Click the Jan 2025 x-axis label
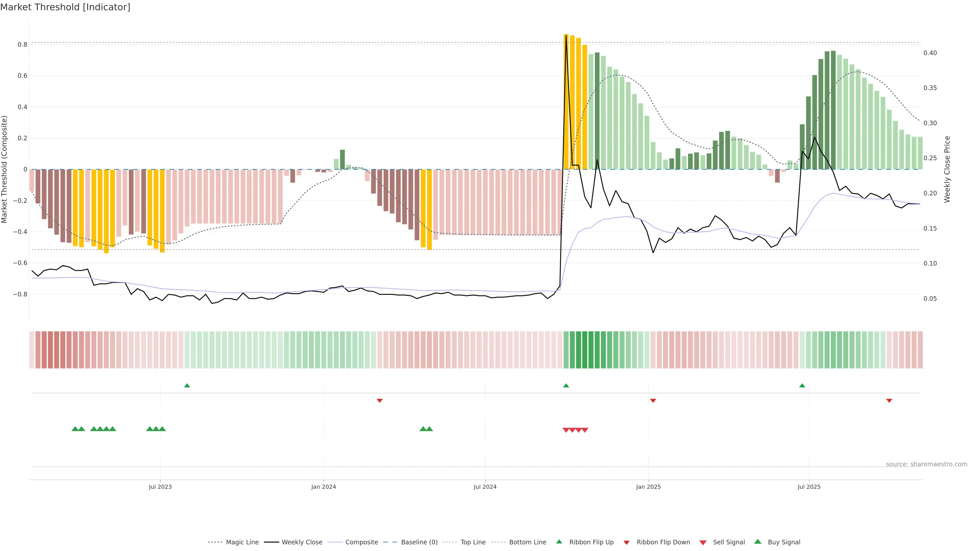The width and height of the screenshot is (980, 551). pos(648,487)
